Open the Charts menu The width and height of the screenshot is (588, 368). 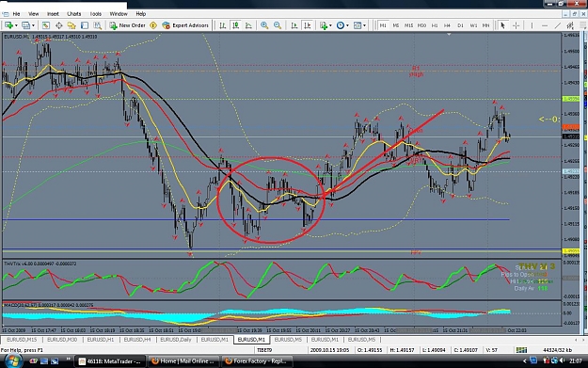74,14
